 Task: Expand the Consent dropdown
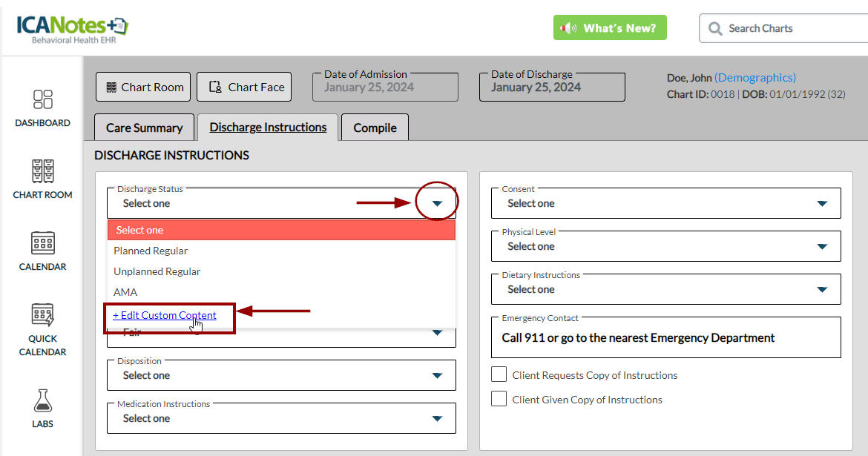pos(821,204)
